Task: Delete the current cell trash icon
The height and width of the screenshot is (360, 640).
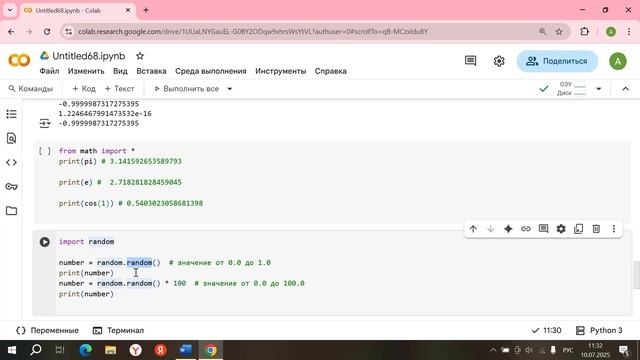Action: tap(596, 229)
